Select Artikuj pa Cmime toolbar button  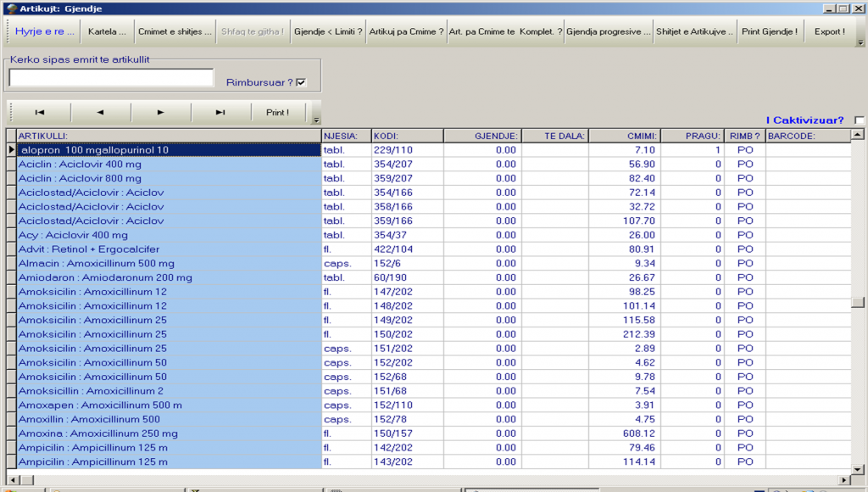tap(406, 31)
